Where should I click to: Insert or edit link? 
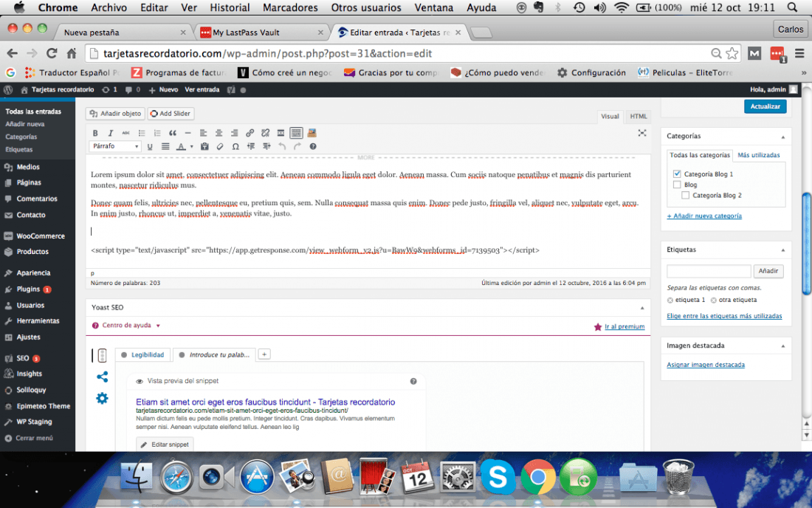click(250, 133)
